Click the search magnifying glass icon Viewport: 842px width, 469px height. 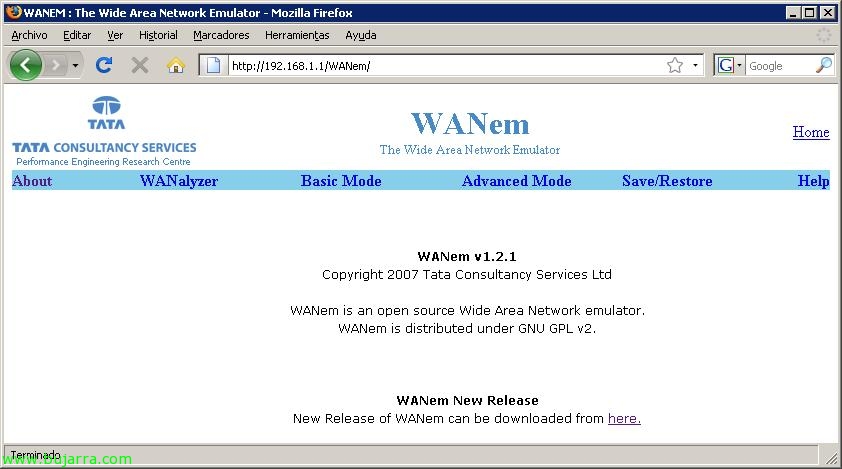(824, 66)
